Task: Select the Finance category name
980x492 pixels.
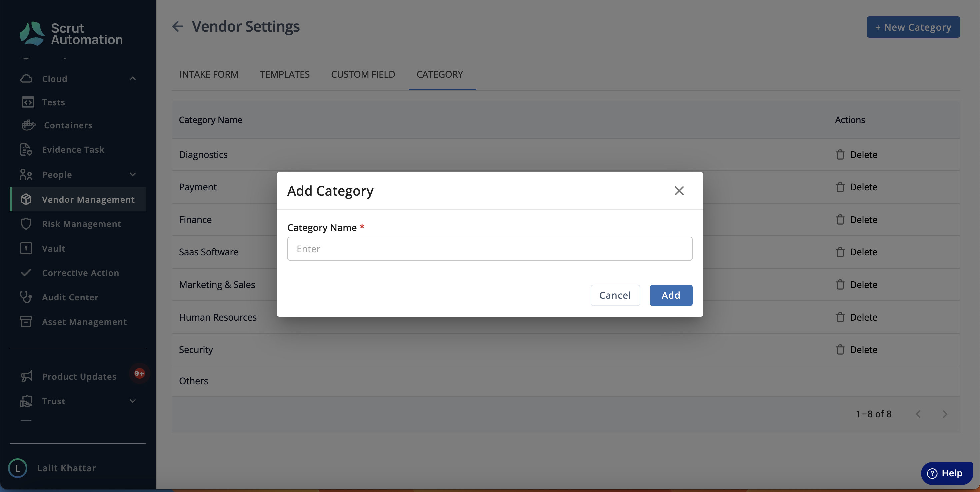Action: point(195,220)
